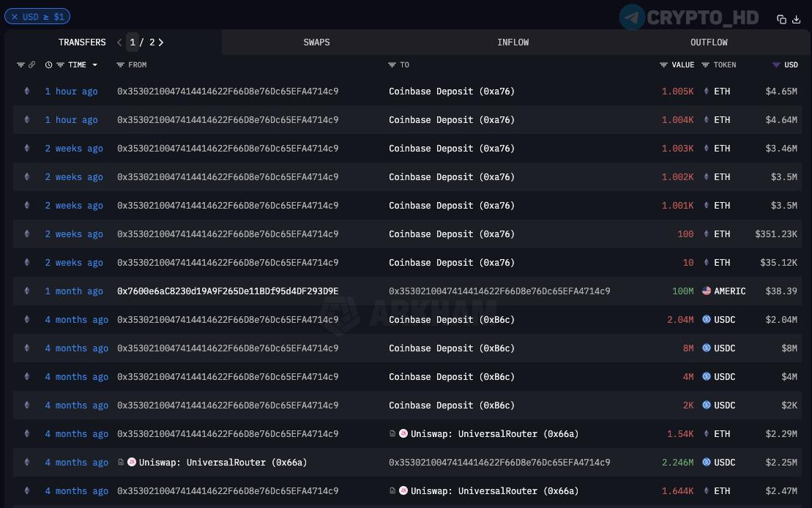The image size is (812, 508).
Task: Click Ethereum chain icon on $351.23K row
Action: pos(27,234)
